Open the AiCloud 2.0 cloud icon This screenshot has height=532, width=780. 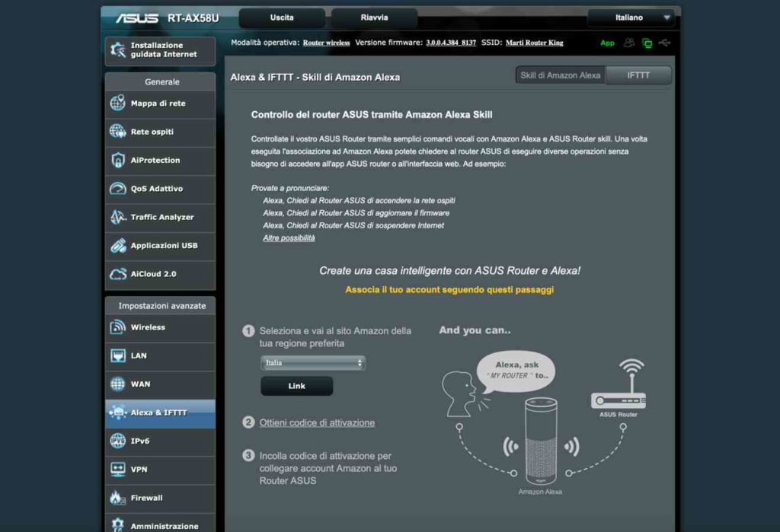click(x=117, y=274)
